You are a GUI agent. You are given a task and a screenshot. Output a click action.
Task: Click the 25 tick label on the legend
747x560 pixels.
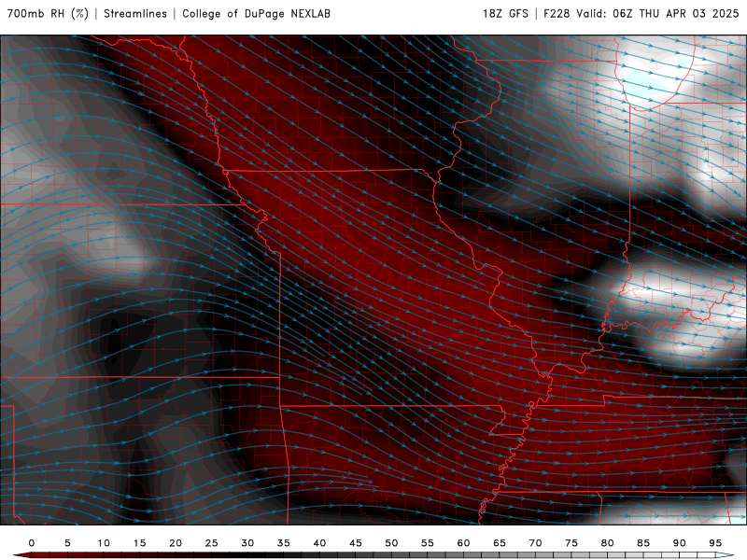(212, 543)
